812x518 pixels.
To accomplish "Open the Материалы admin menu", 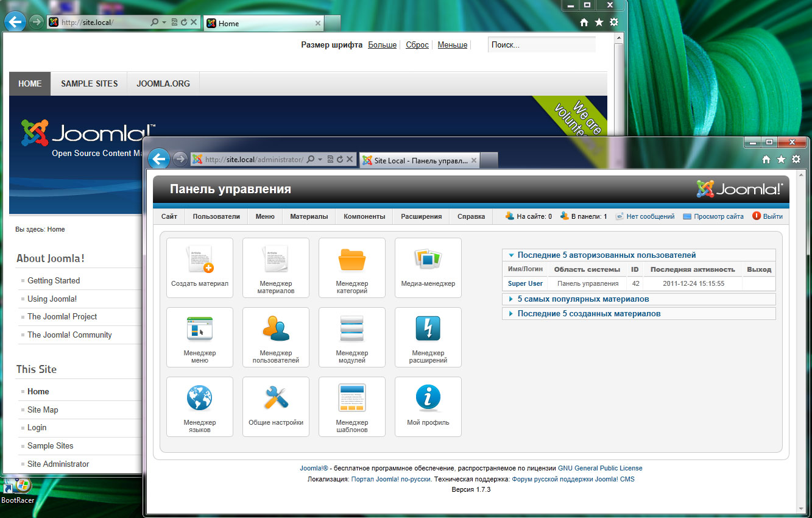I will click(x=309, y=216).
